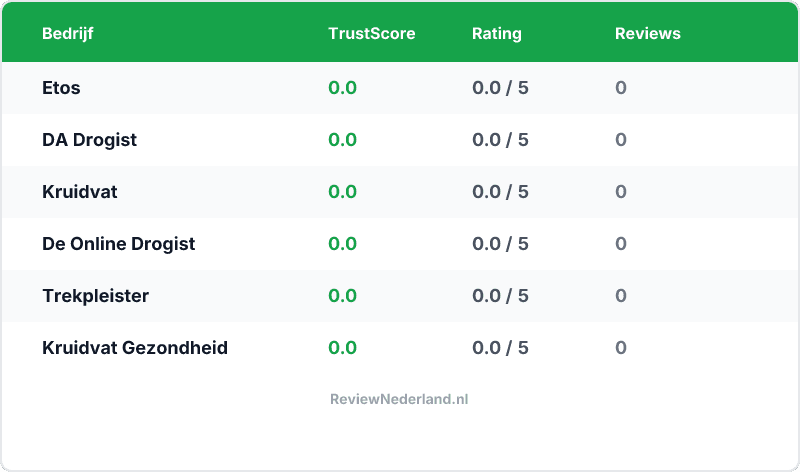Open the DA Drogist entry
Image resolution: width=800 pixels, height=472 pixels.
[89, 140]
